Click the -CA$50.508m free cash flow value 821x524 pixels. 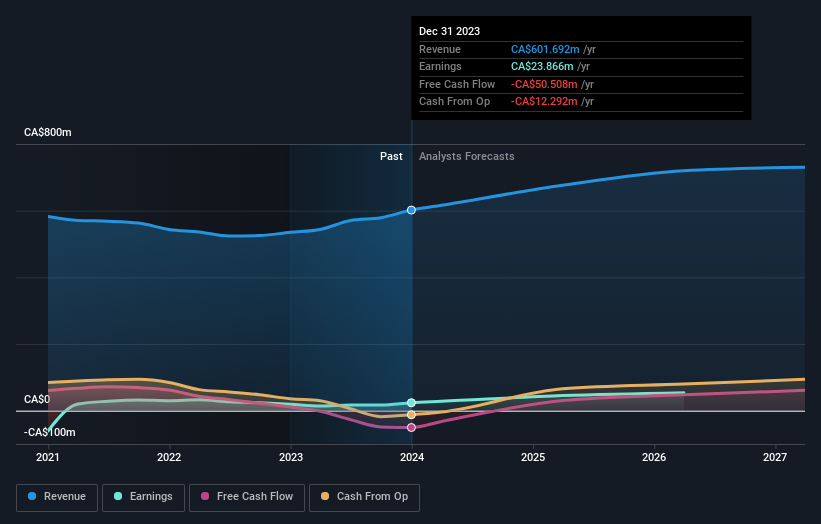[544, 84]
